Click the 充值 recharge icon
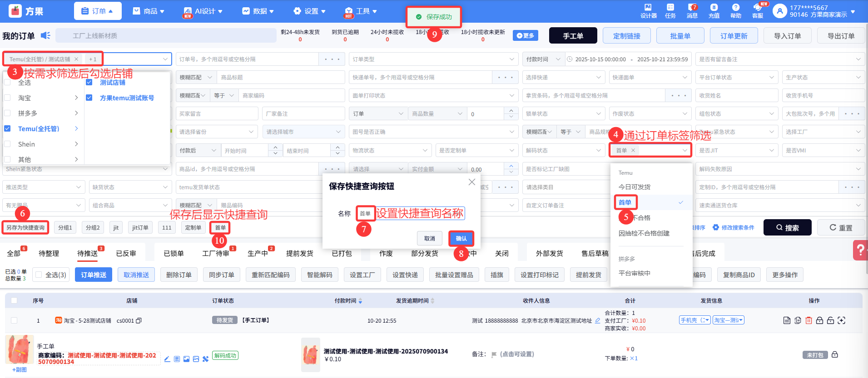Viewport: 868px width, 378px height. (x=714, y=8)
